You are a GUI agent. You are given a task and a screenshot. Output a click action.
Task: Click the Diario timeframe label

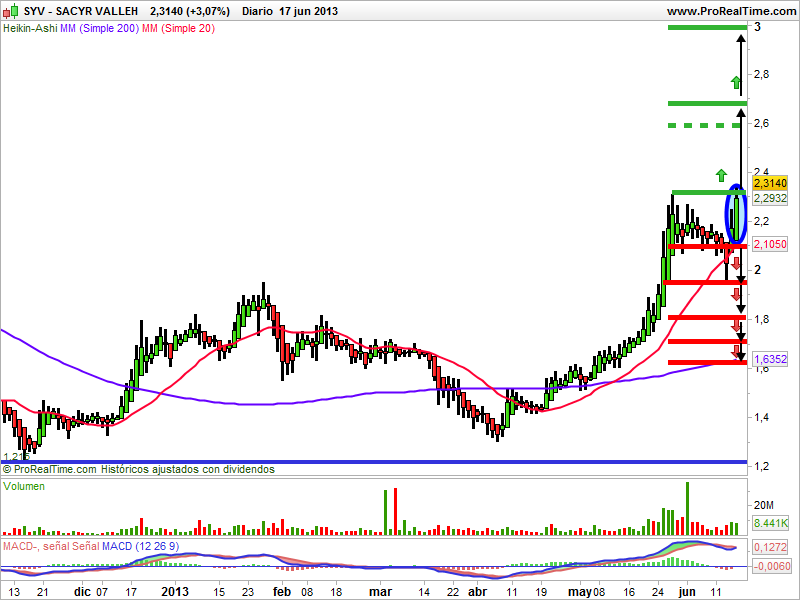pos(258,11)
